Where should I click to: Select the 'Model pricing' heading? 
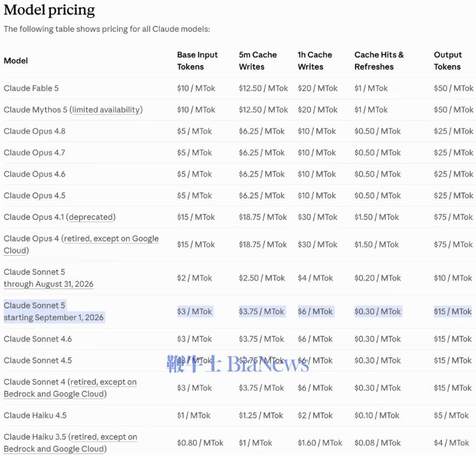[x=49, y=10]
